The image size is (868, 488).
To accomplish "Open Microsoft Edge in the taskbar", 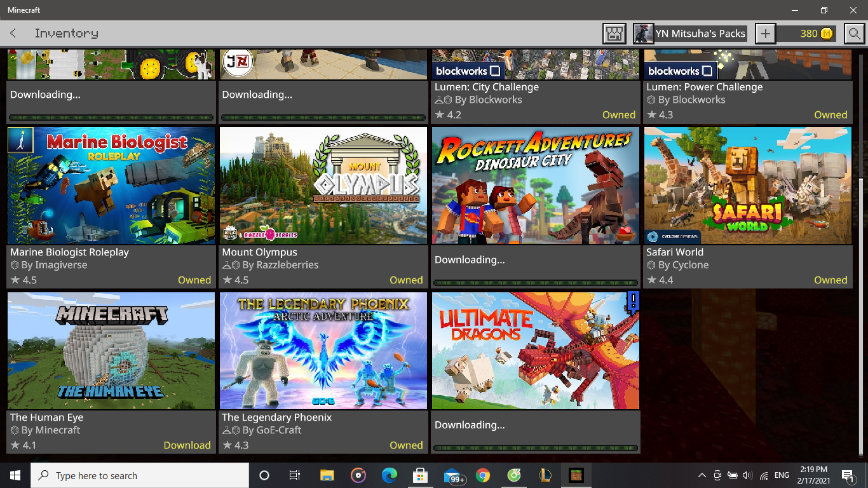I will 389,475.
